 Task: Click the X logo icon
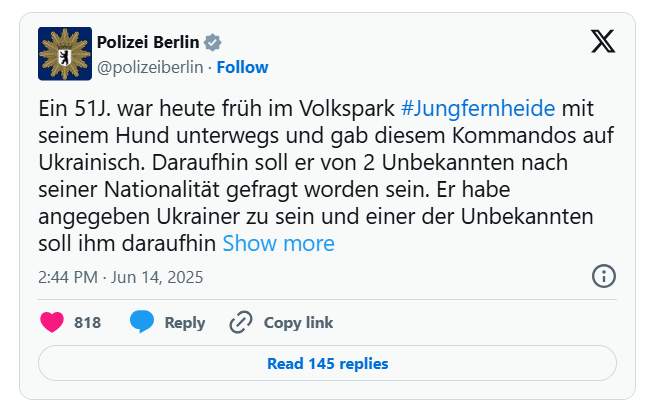click(x=603, y=41)
